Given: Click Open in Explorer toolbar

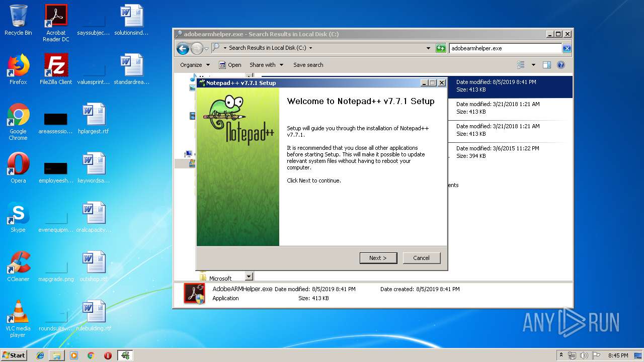Looking at the screenshot, I should point(230,65).
